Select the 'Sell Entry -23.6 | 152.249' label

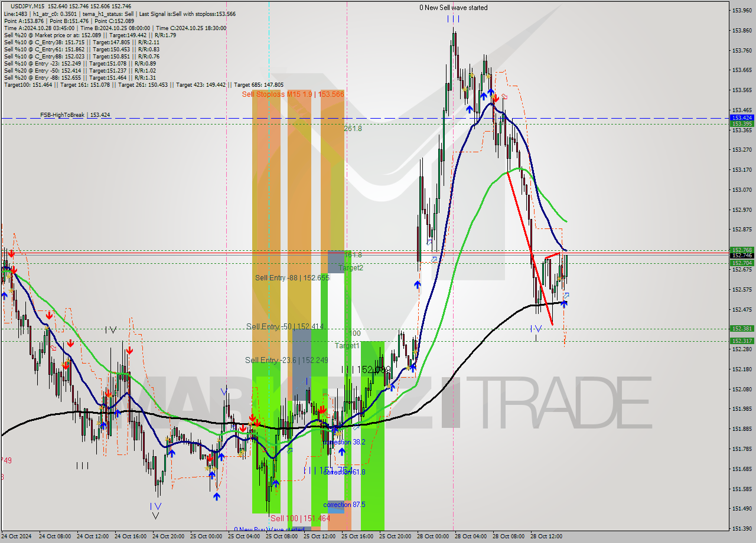pos(286,360)
